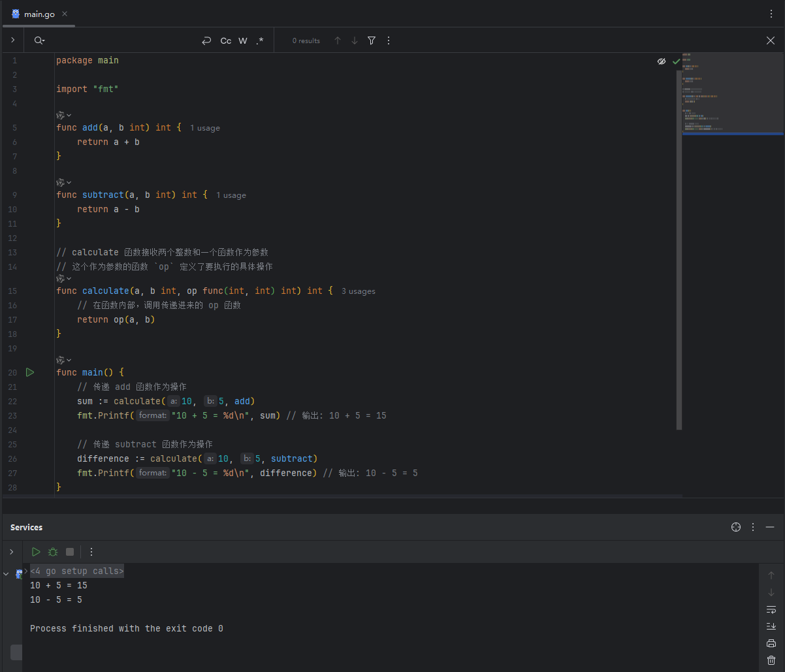Image resolution: width=785 pixels, height=672 pixels.
Task: Start debug with the bug icon
Action: click(53, 552)
